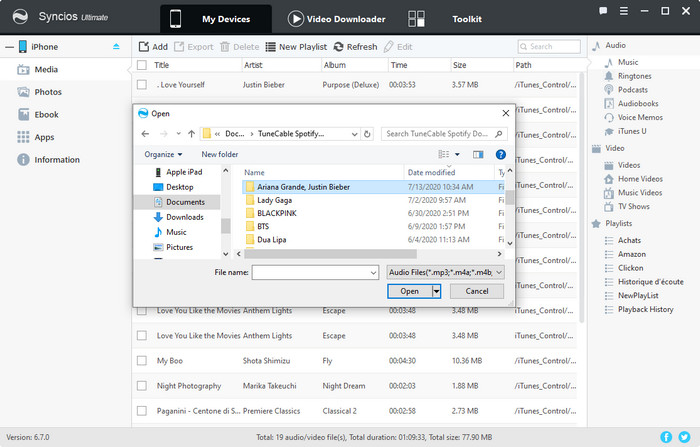Screen dimensions: 700x447
Task: Open dialog help question mark
Action: [501, 155]
